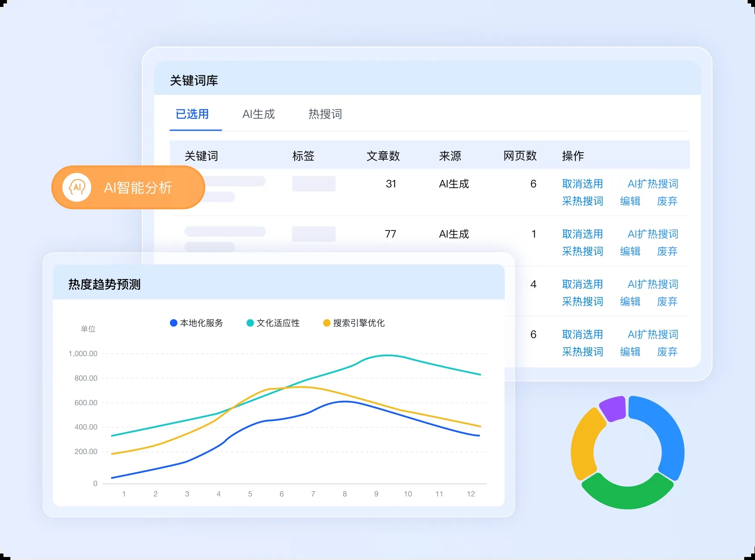The height and width of the screenshot is (560, 755).
Task: Open the AI生成 tab
Action: click(x=258, y=114)
